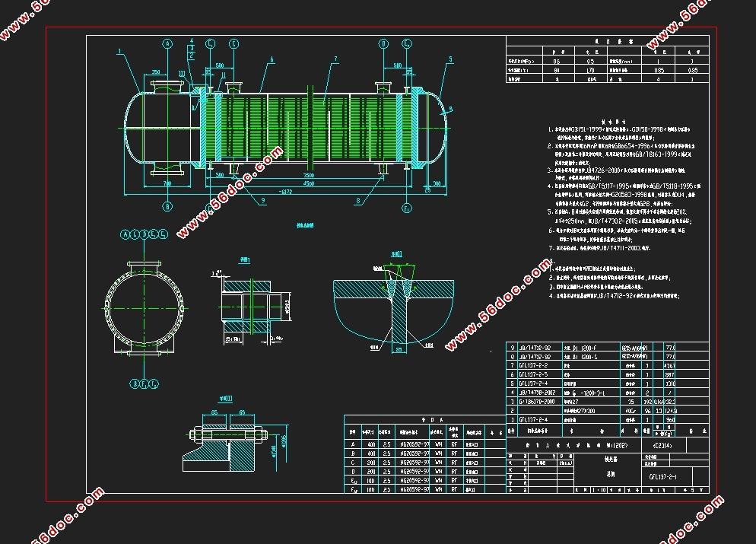
Task: Click nozzle balloon A above the exchanger elevation
Action: click(167, 44)
